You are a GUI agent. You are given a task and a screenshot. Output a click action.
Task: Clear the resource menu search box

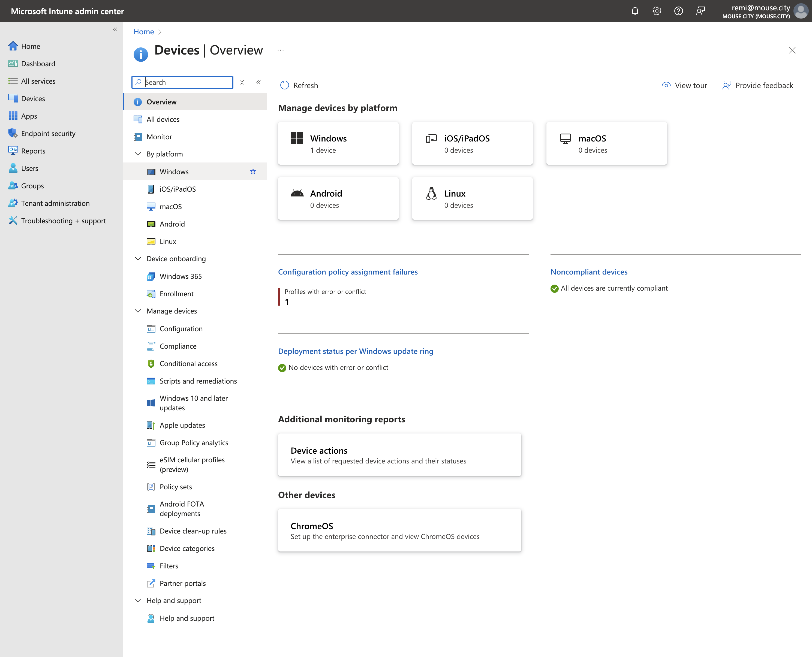pyautogui.click(x=242, y=82)
